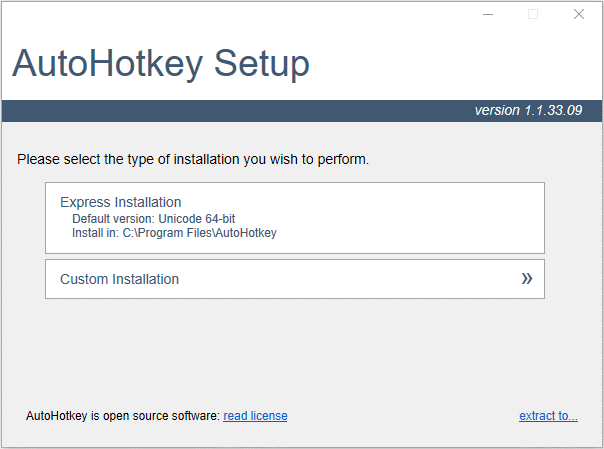Click the extract to... link
604x449 pixels.
[548, 416]
